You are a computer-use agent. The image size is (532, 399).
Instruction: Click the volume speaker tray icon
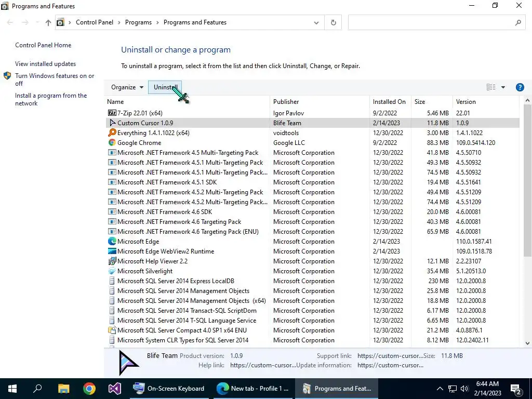464,389
